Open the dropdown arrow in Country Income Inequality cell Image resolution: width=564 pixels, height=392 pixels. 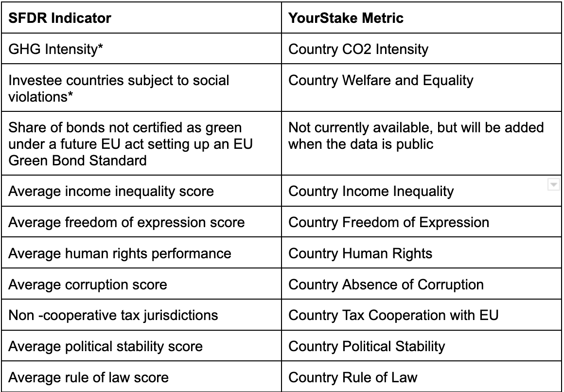(554, 185)
